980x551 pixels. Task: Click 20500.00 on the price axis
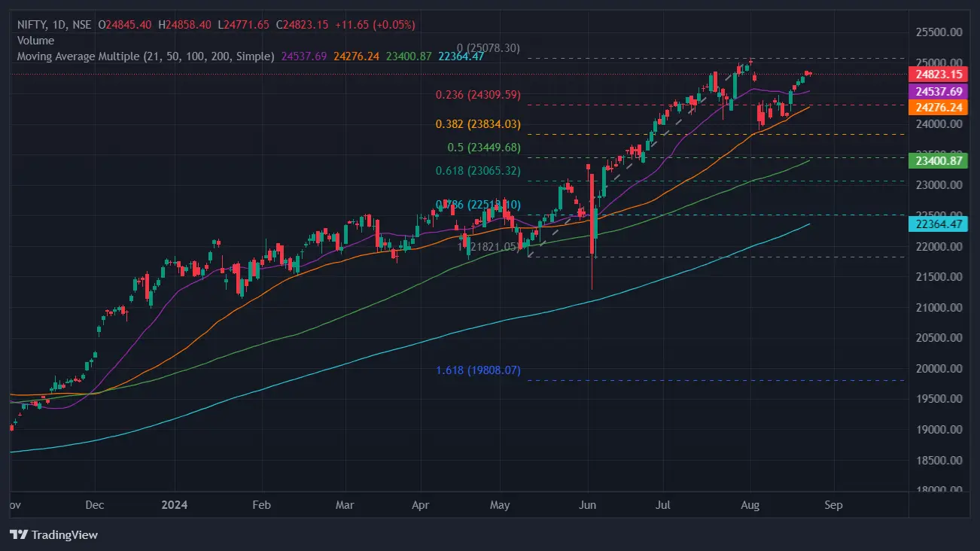(x=938, y=338)
